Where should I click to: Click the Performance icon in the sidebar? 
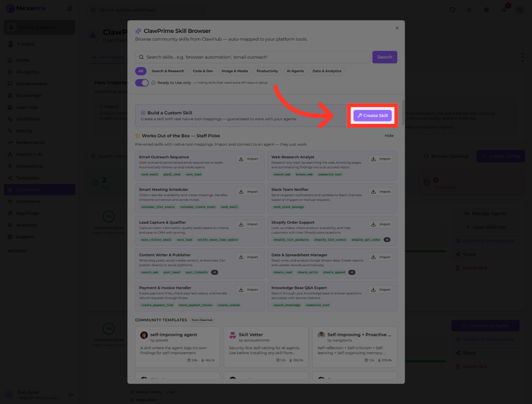10,143
